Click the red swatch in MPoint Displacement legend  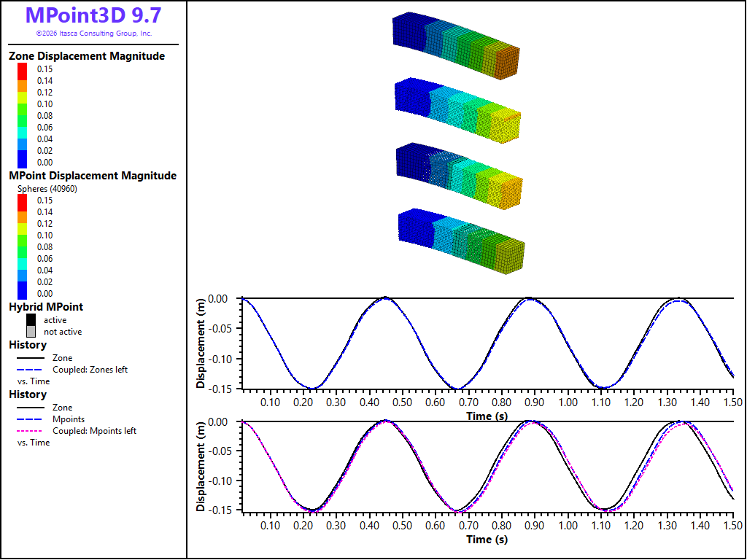23,203
